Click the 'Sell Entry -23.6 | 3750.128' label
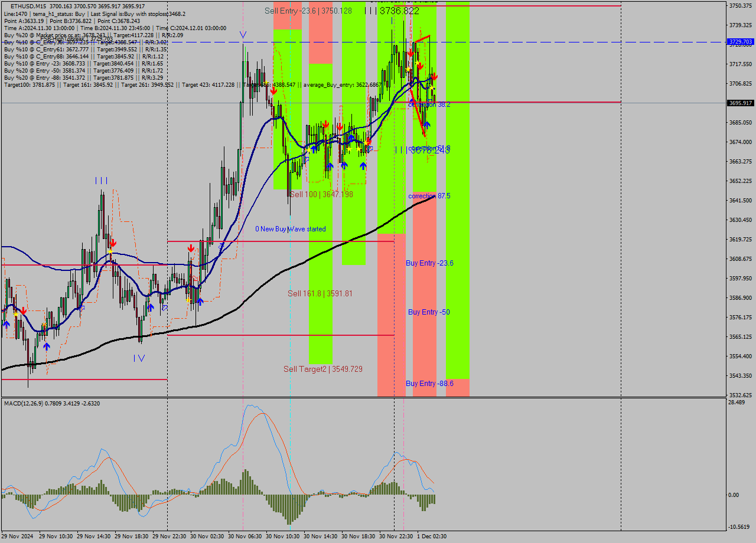The image size is (756, 543). tap(308, 11)
